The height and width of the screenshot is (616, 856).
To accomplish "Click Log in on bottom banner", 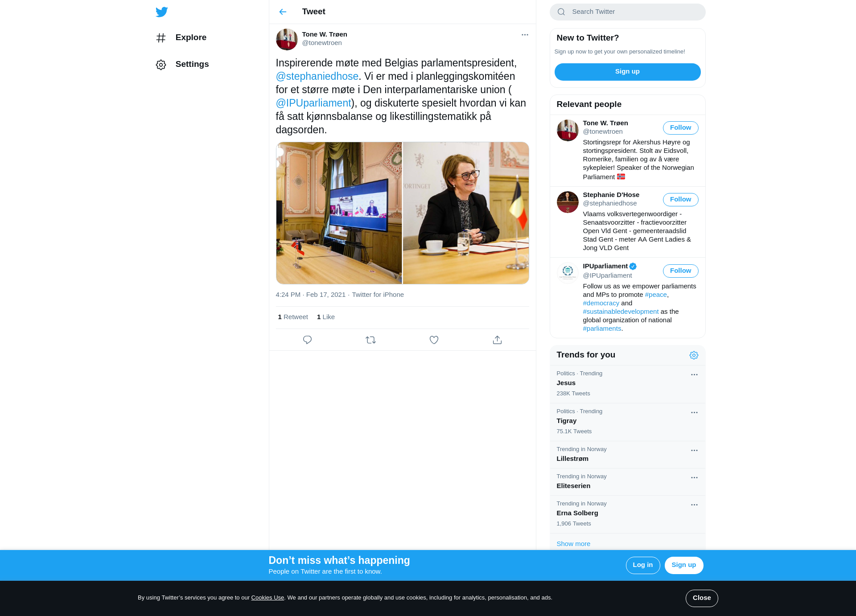I will coord(642,565).
